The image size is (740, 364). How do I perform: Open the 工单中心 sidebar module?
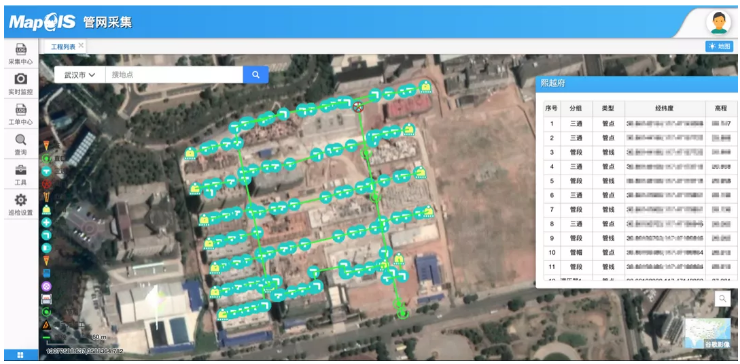[x=21, y=114]
